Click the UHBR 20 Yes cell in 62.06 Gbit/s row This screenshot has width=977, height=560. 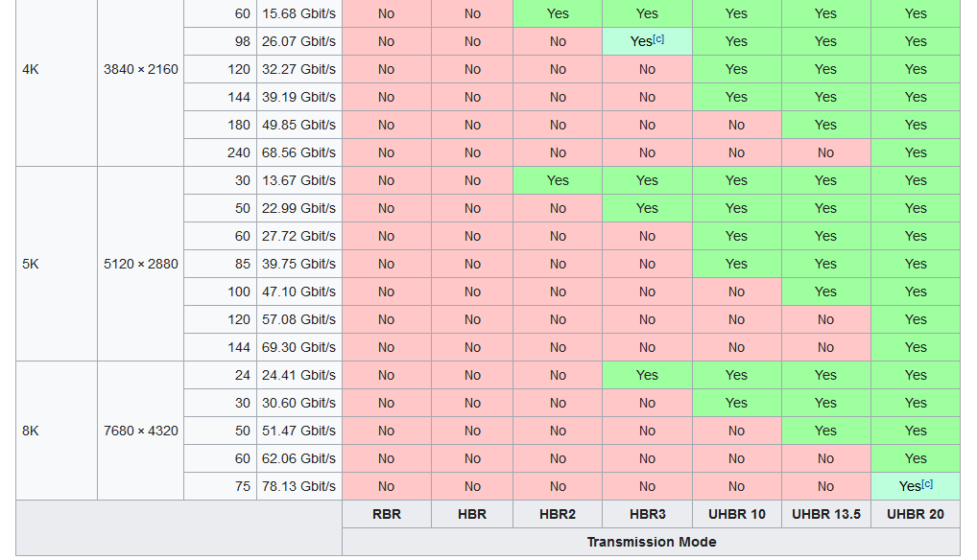tap(916, 458)
